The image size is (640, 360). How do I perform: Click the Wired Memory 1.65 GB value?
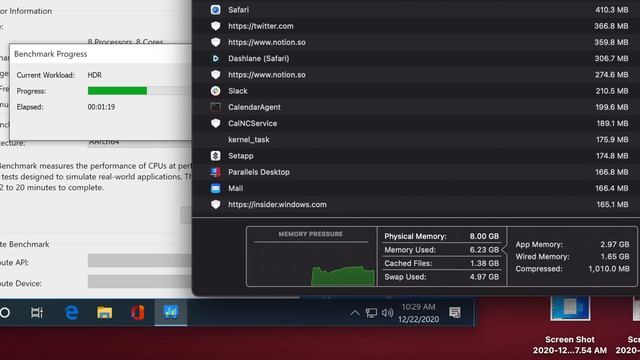point(615,256)
